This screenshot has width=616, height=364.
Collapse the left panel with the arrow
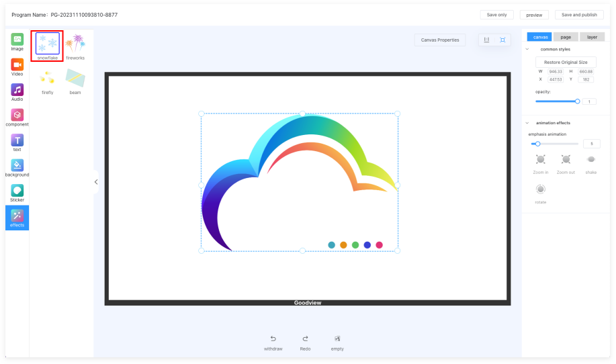[x=96, y=182]
